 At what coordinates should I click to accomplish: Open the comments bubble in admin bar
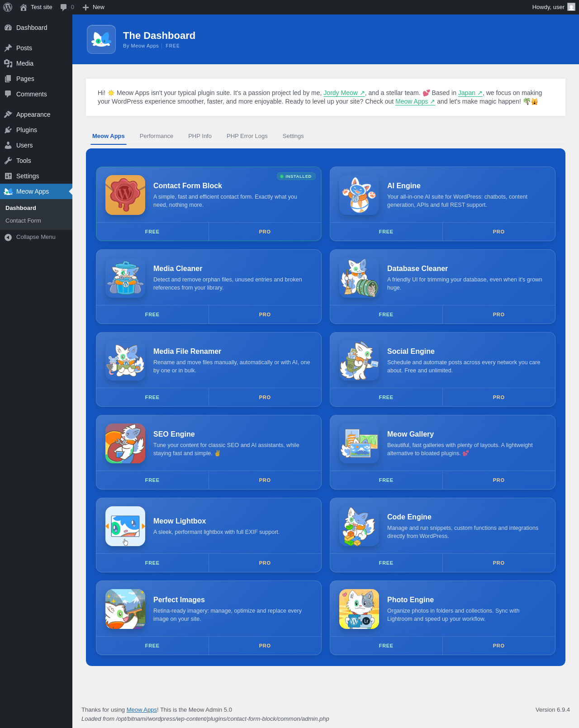click(64, 7)
